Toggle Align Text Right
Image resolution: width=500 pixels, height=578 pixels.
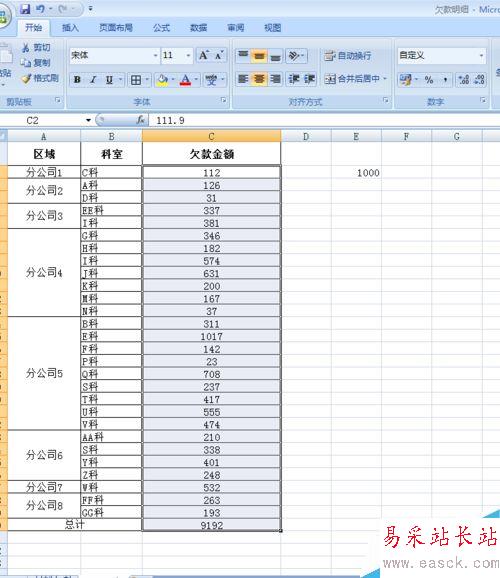[x=275, y=79]
